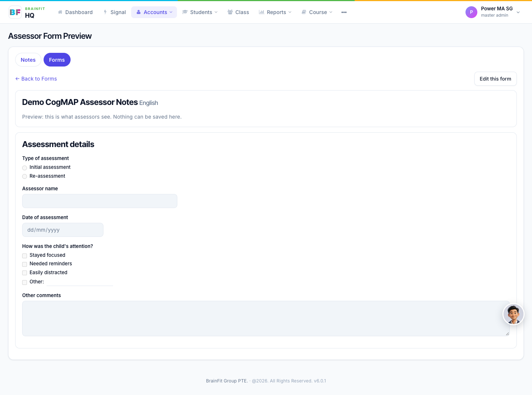Viewport: 532px width, 395px height.
Task: Click the Class group icon
Action: pyautogui.click(x=230, y=12)
